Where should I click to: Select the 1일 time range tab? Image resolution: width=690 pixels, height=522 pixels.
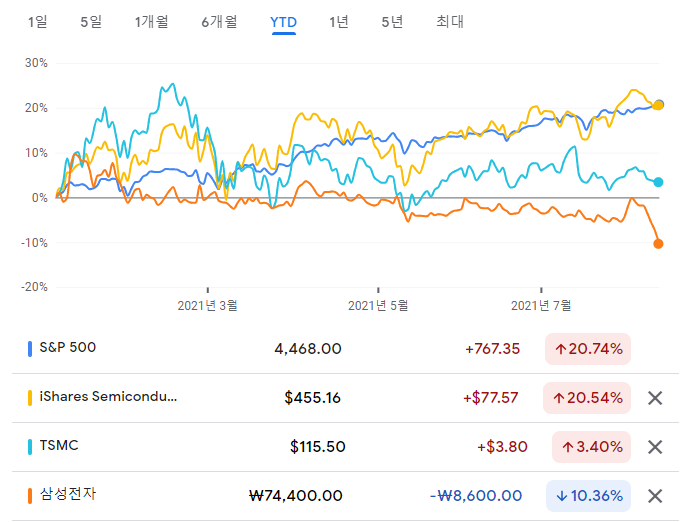(37, 22)
